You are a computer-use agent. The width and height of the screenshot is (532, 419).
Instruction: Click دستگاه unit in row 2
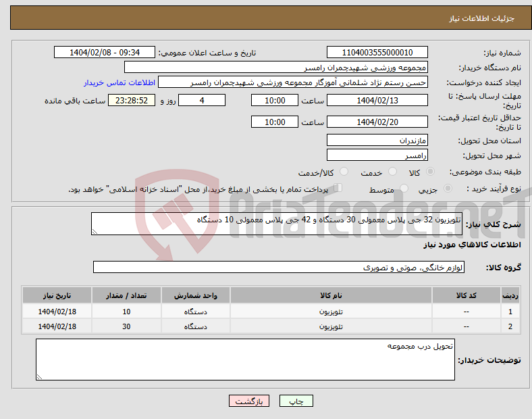tap(196, 326)
